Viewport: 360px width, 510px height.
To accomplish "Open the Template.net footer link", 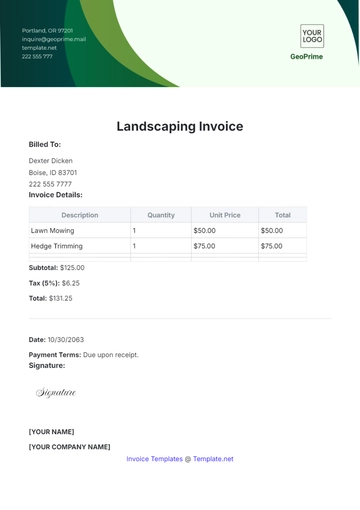I will (213, 459).
